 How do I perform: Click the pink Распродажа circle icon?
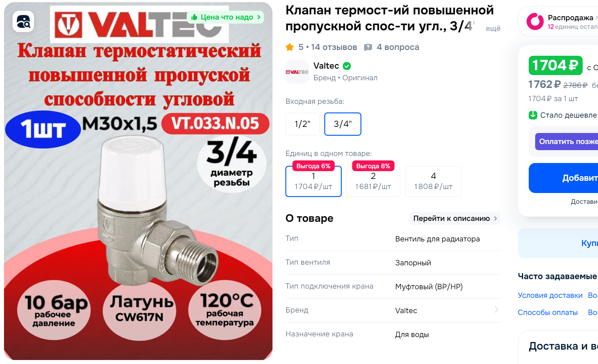tap(535, 21)
